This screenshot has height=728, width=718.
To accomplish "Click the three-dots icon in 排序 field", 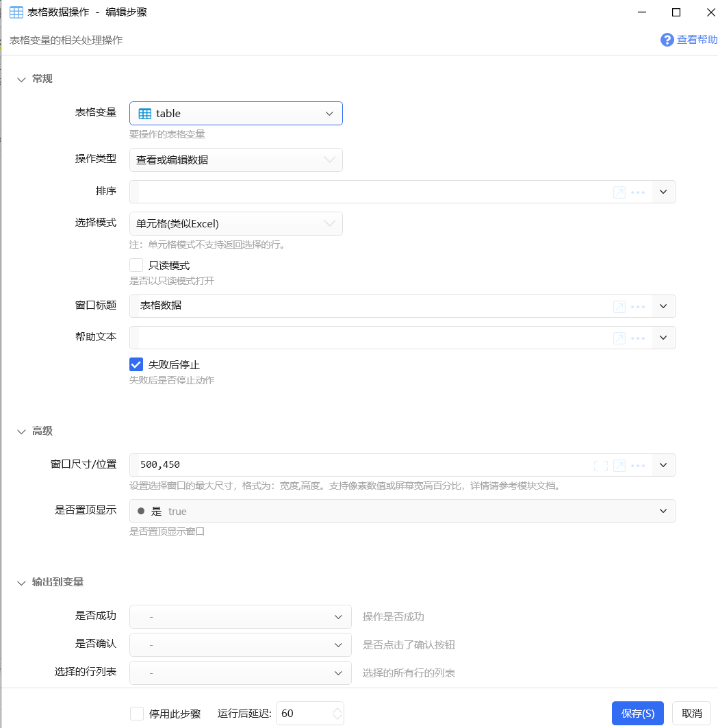I will click(x=638, y=192).
